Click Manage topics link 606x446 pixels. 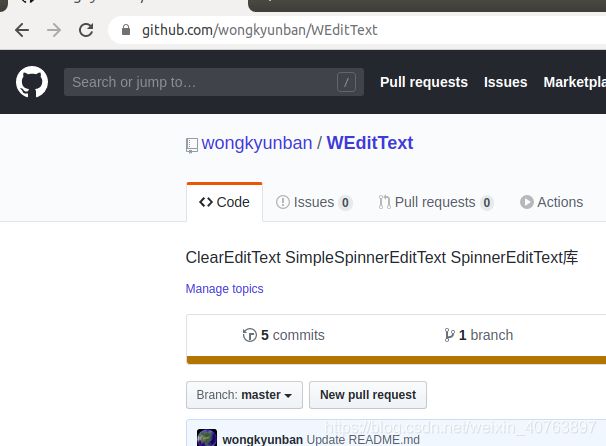pos(225,289)
